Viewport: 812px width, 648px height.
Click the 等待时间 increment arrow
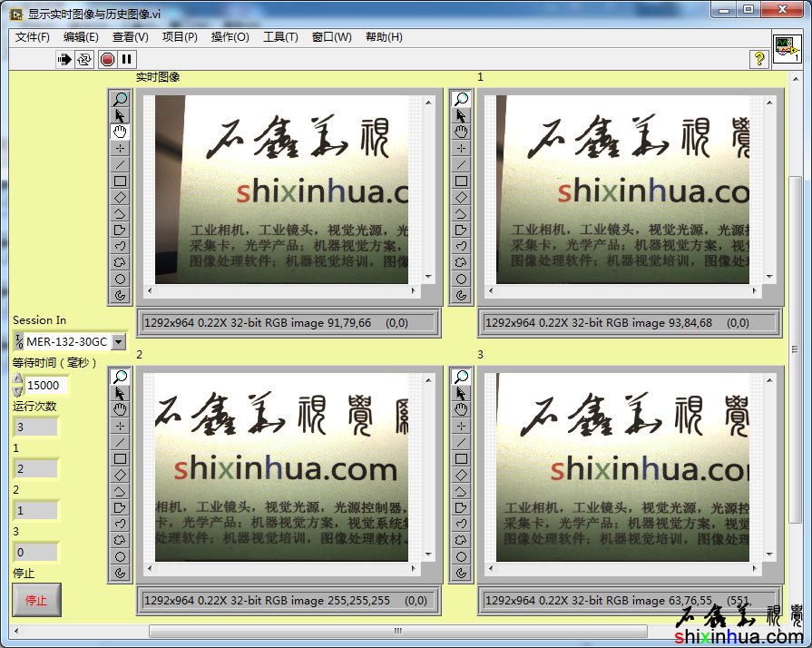pos(18,379)
